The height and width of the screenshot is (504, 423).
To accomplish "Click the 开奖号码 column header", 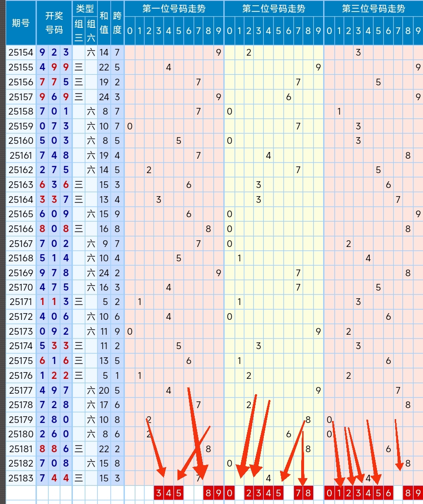I will tap(54, 23).
